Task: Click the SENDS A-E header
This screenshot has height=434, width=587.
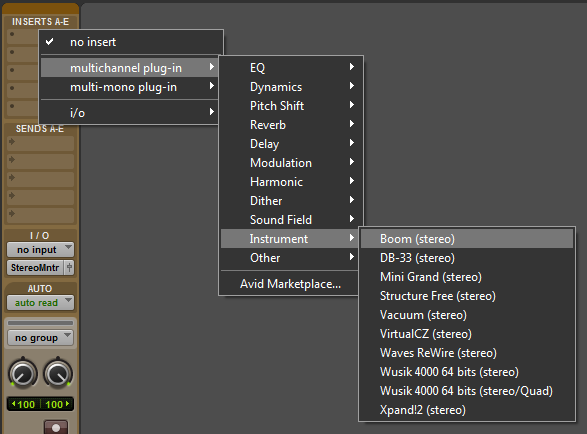Action: coord(40,129)
